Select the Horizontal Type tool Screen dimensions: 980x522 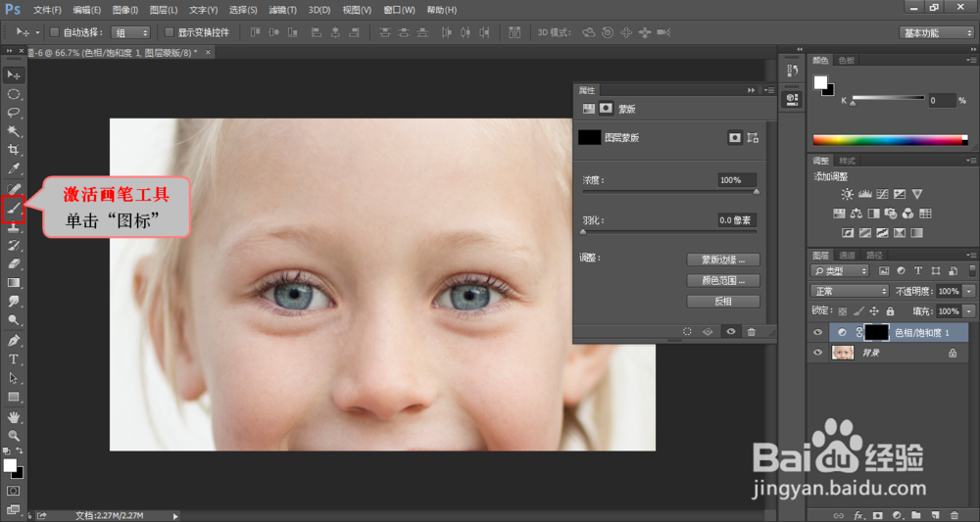click(13, 359)
